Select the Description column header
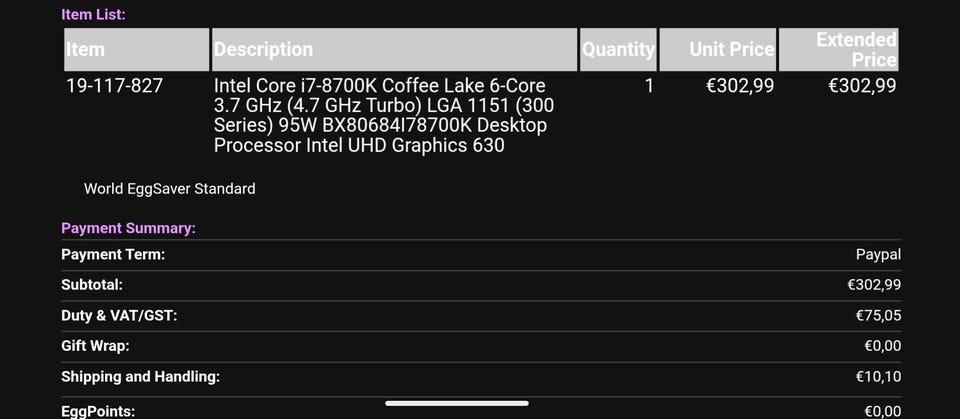This screenshot has height=419, width=960. pos(264,49)
